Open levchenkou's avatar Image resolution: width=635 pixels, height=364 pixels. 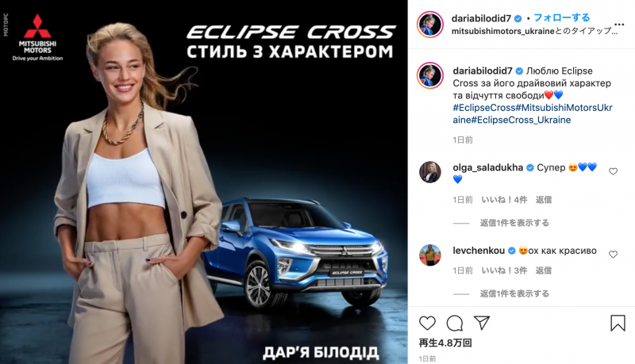tap(430, 255)
